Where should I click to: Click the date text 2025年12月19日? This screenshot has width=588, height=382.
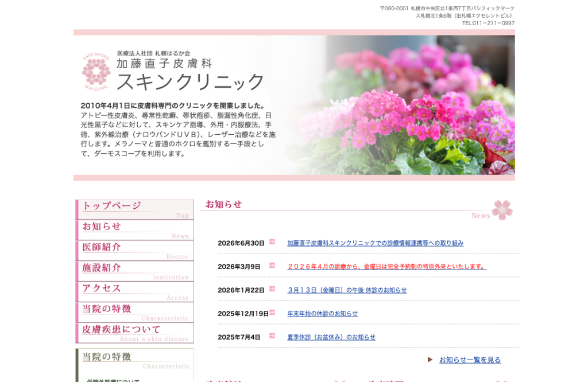tap(243, 314)
